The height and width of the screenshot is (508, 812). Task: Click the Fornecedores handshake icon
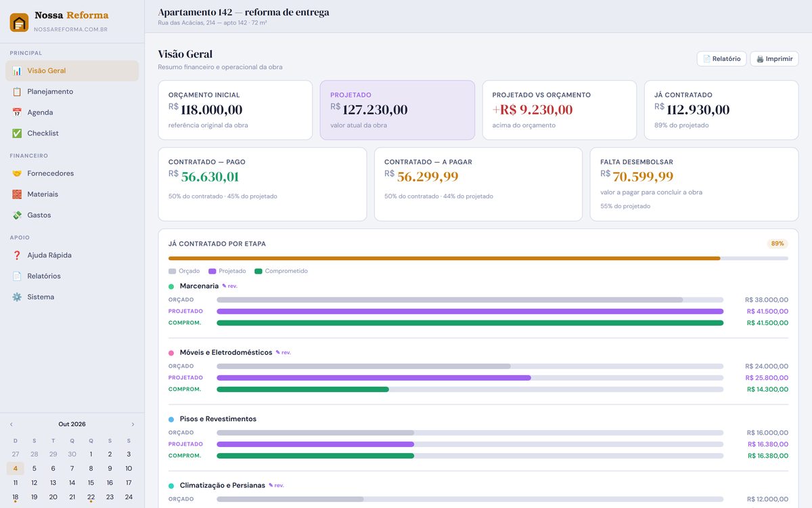coord(17,173)
